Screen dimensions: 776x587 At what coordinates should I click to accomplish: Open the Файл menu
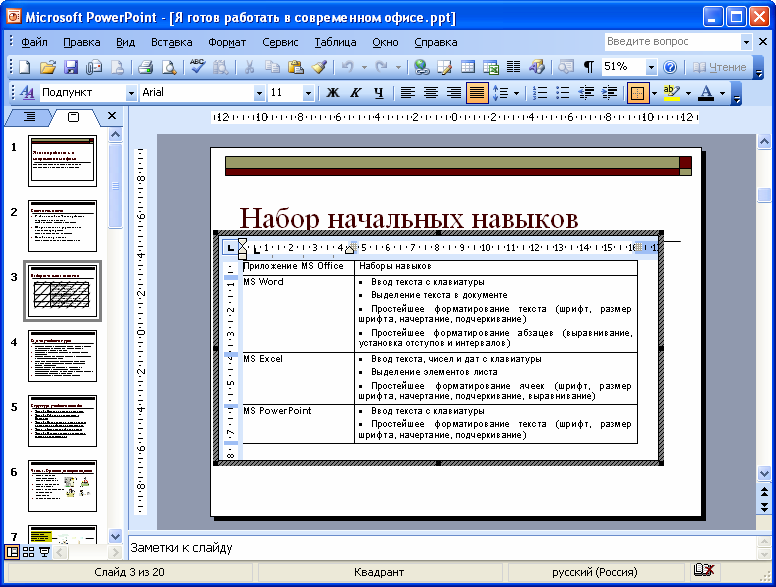tap(34, 43)
